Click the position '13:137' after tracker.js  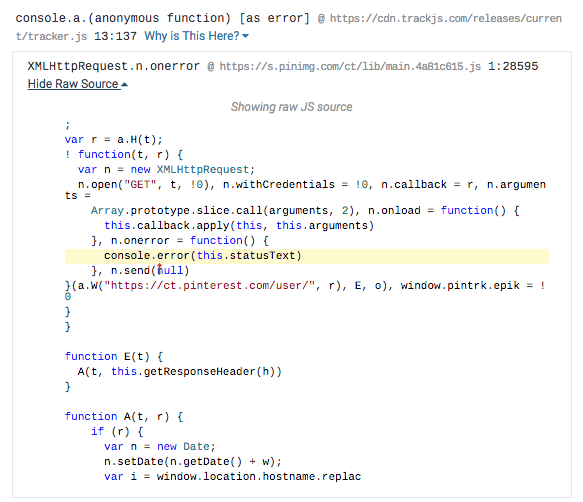pyautogui.click(x=115, y=36)
